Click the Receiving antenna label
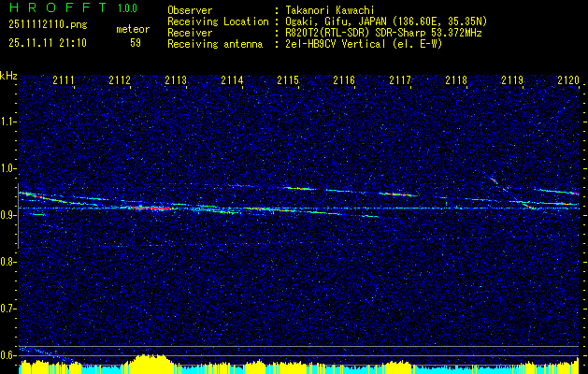This screenshot has height=374, width=588. click(x=215, y=44)
